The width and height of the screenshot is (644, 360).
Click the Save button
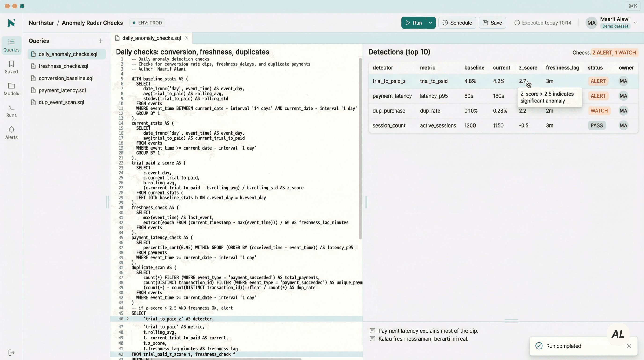492,23
